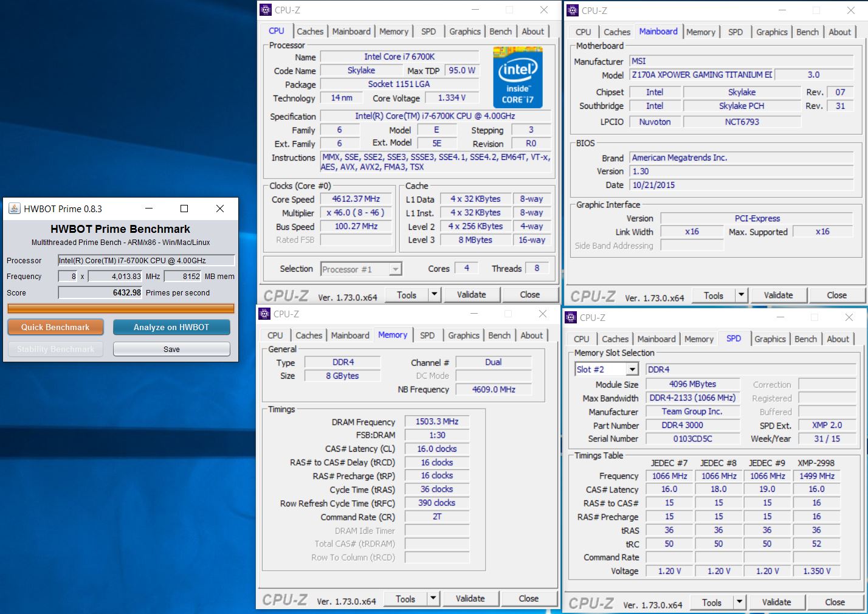Click Tools button in Memory window
Screen dimensions: 868x614
[x=405, y=599]
